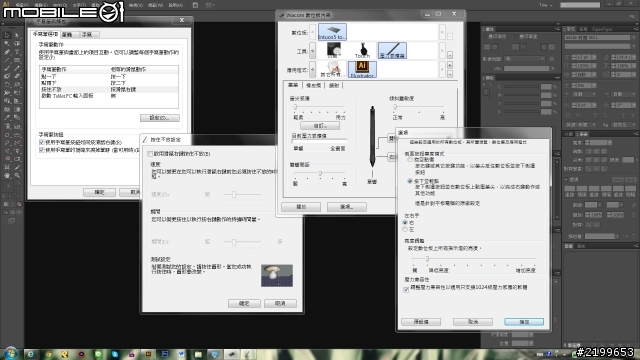Image resolution: width=640 pixels, height=360 pixels.
Task: Select the Rectangle tool
Action: [x=17, y=60]
